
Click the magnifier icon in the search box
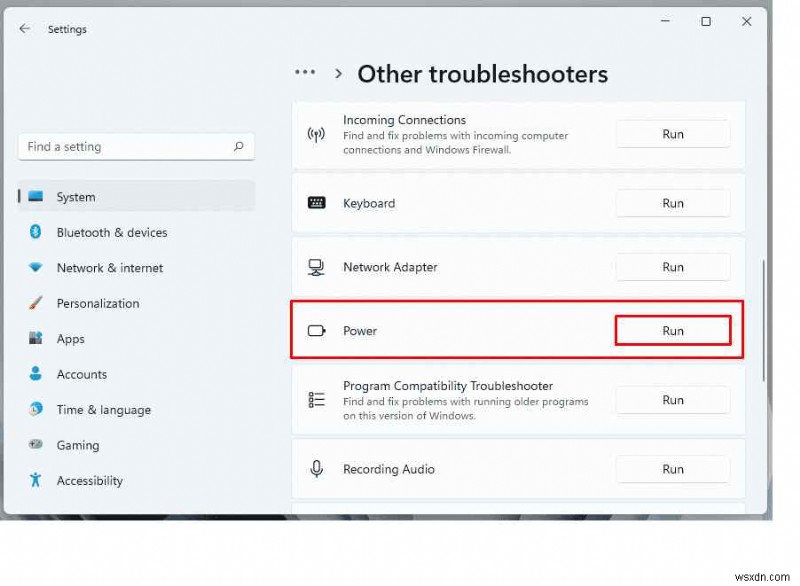coord(239,146)
